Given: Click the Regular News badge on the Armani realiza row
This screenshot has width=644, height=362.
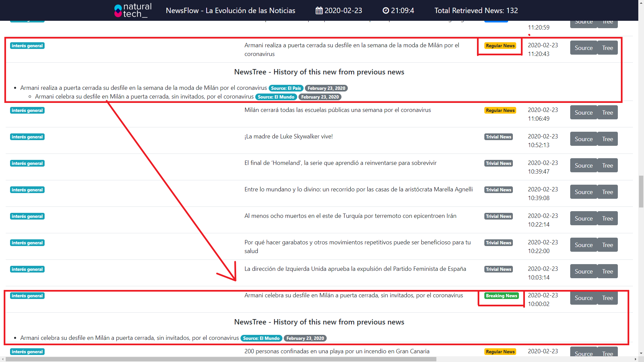Looking at the screenshot, I should (x=500, y=46).
